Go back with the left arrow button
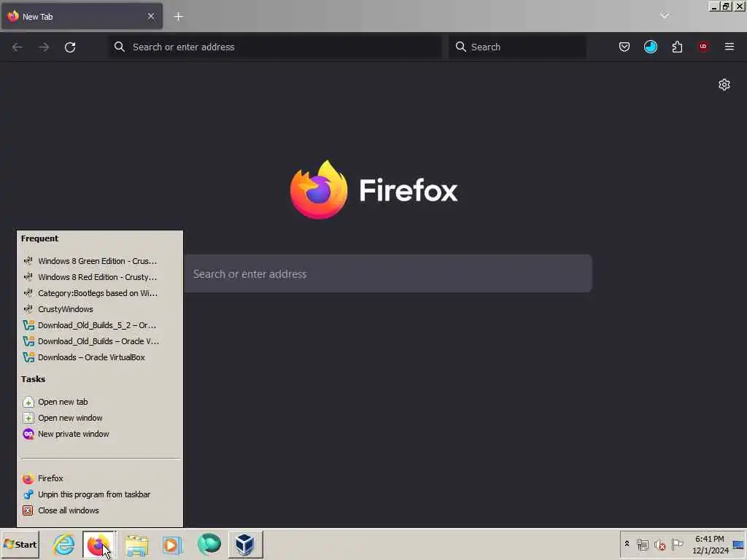Screen dimensions: 747x560 click(x=18, y=47)
